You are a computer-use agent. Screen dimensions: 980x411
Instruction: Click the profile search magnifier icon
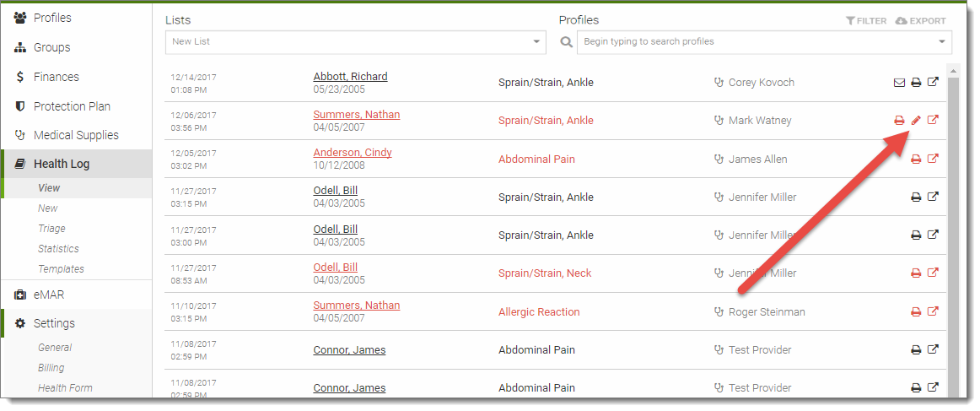[x=567, y=41]
